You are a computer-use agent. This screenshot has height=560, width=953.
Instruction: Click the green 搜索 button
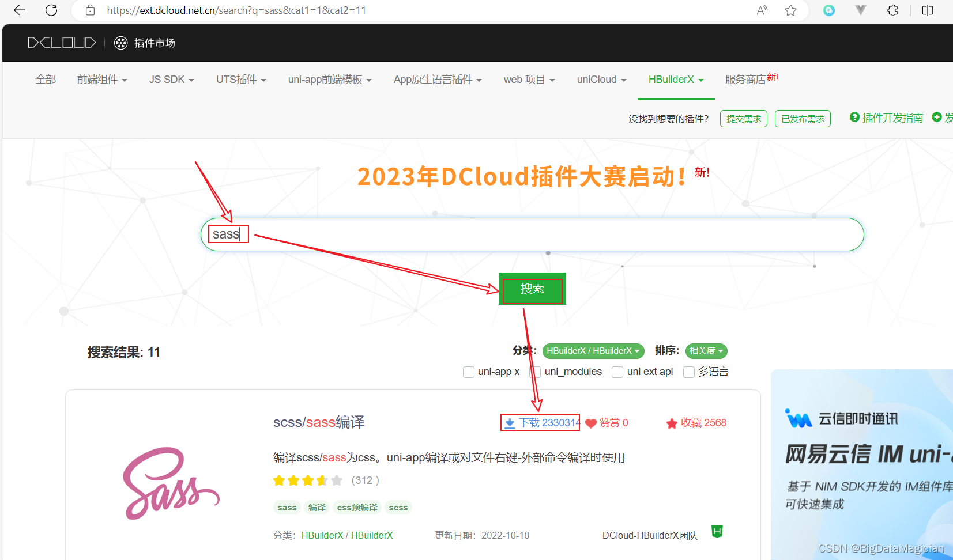click(532, 289)
